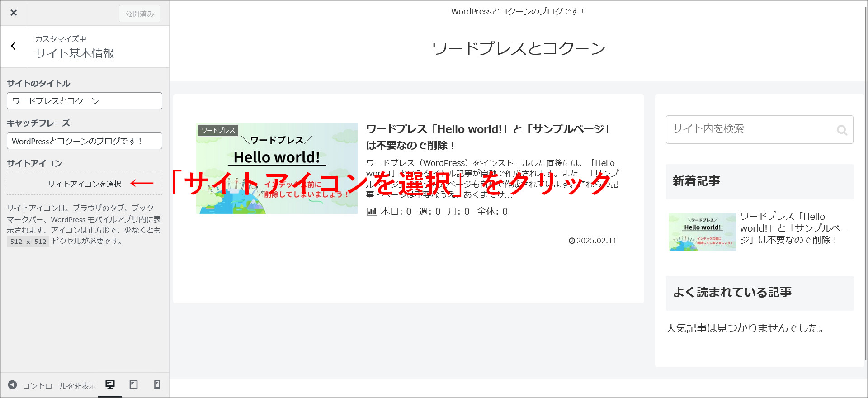Click the 公開済み publish button
Viewport: 868px width, 398px height.
pyautogui.click(x=140, y=14)
